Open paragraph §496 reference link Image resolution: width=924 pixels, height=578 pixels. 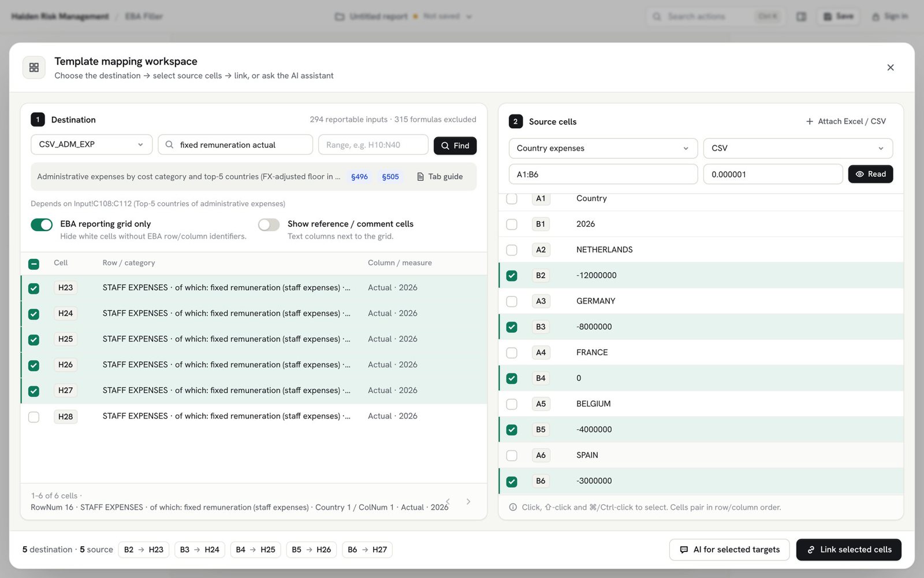click(359, 177)
